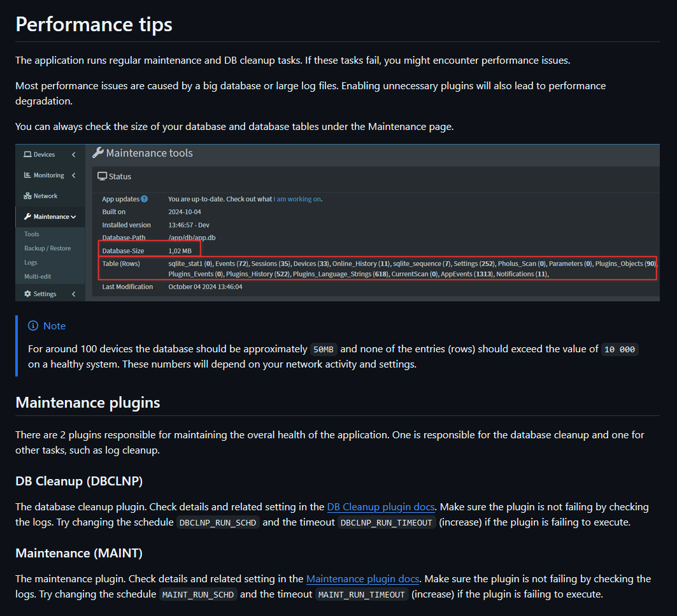Follow the 'I am working on' link
Viewport: 677px width, 616px height.
point(297,199)
